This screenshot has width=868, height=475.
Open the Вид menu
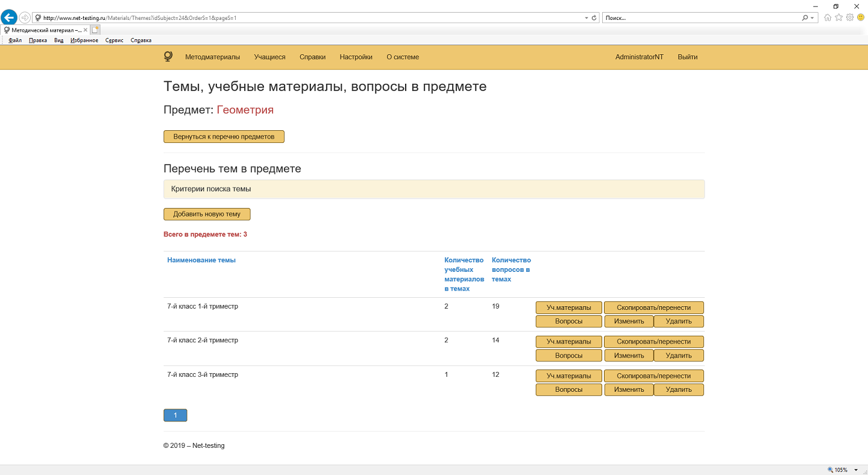point(58,40)
